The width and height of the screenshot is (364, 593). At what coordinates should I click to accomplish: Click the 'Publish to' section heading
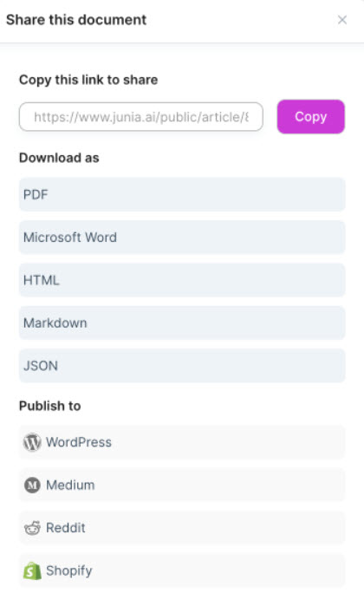[50, 406]
